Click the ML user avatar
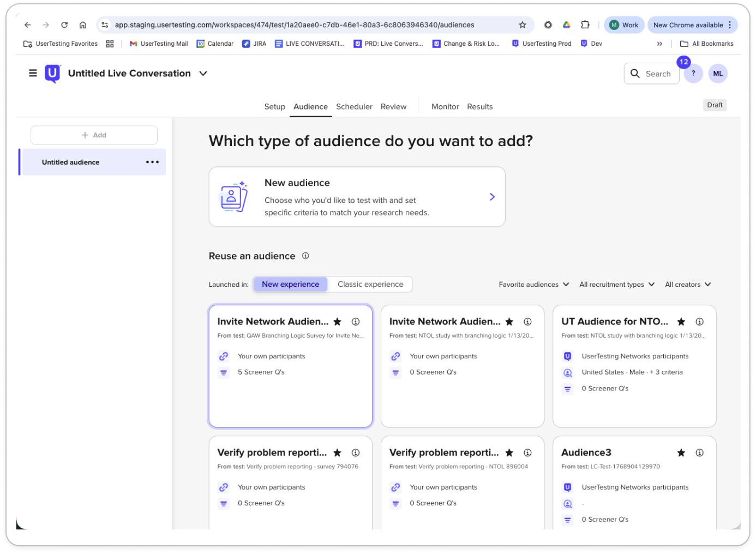 click(718, 74)
